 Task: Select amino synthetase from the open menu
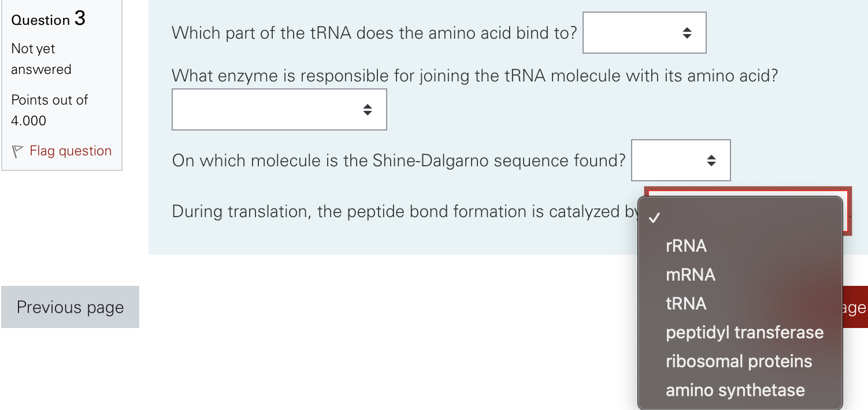coord(735,390)
